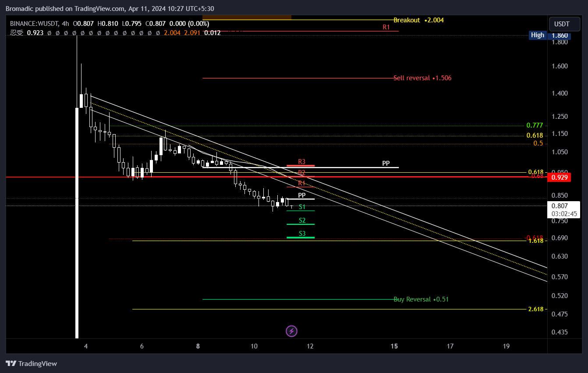This screenshot has width=588, height=373.
Task: Click the 0.630 price axis label
Action: pyautogui.click(x=560, y=256)
